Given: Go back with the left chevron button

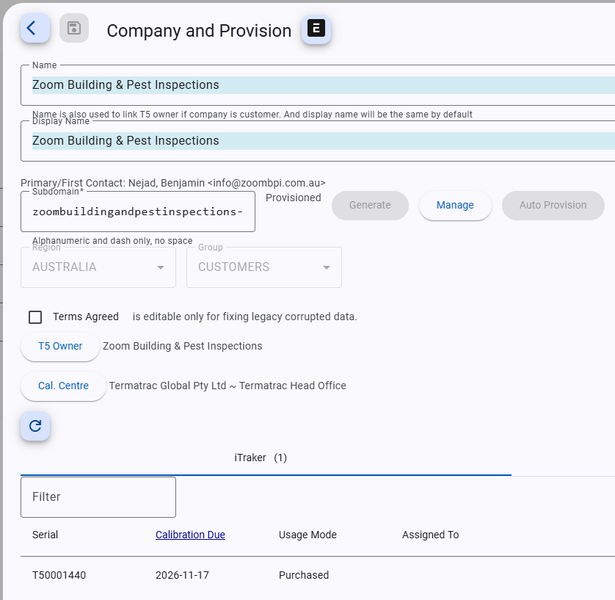Looking at the screenshot, I should [35, 28].
